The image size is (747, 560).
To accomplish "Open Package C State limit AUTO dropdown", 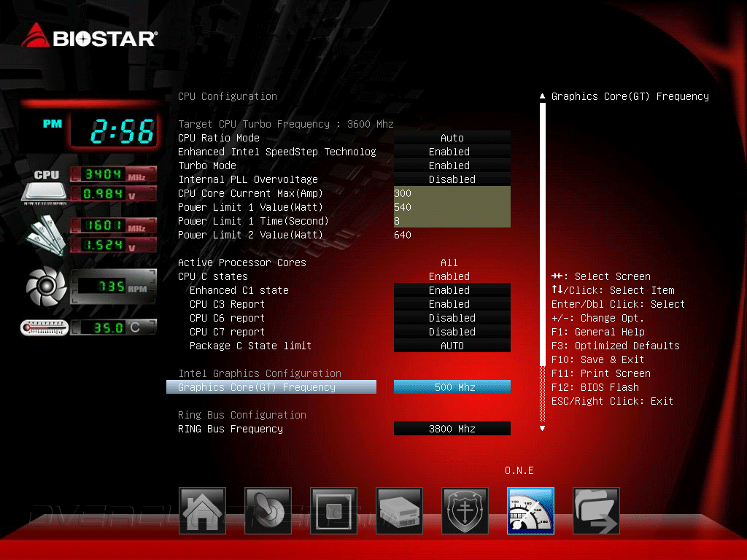I will coord(452,345).
